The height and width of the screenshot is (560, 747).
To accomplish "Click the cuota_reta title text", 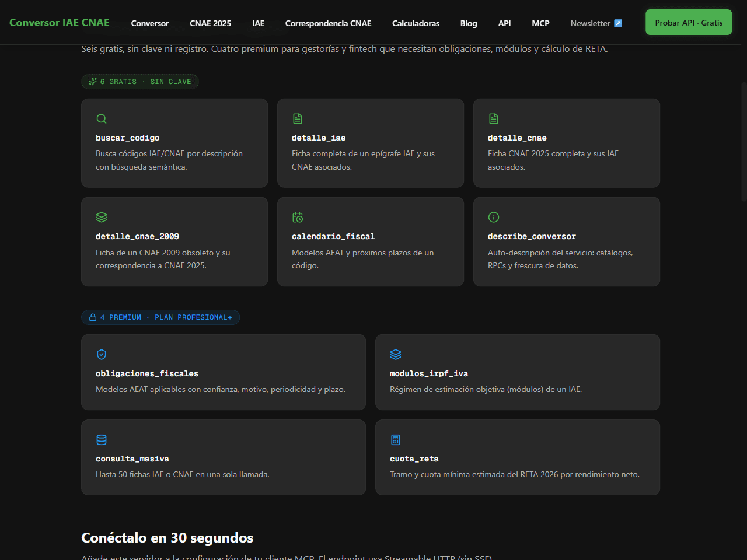I will point(414,459).
